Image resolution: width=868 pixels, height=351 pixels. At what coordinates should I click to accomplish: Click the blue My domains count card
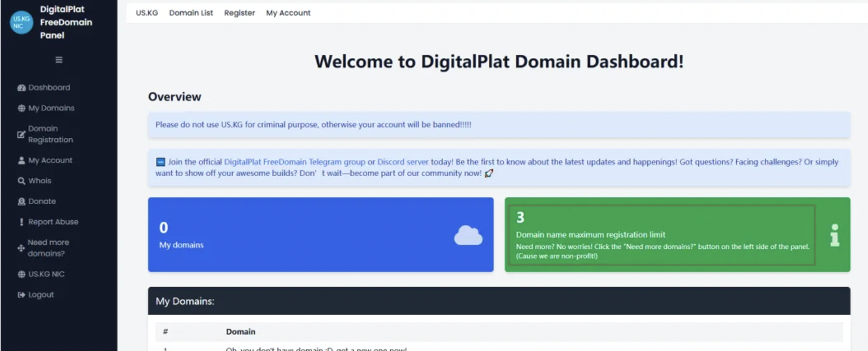pyautogui.click(x=321, y=235)
